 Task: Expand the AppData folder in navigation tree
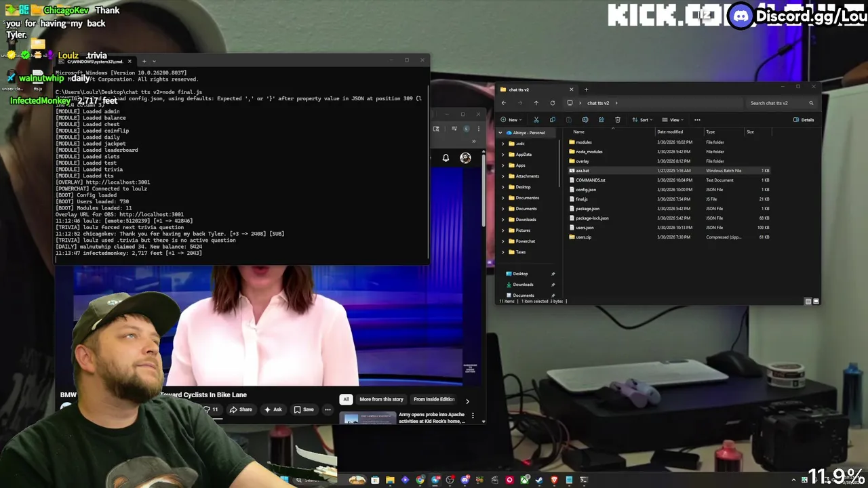(x=503, y=155)
